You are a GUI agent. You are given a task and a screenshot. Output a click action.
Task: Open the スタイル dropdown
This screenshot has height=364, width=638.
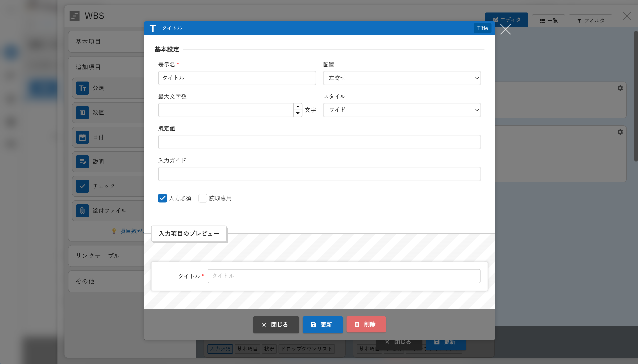[x=402, y=110]
